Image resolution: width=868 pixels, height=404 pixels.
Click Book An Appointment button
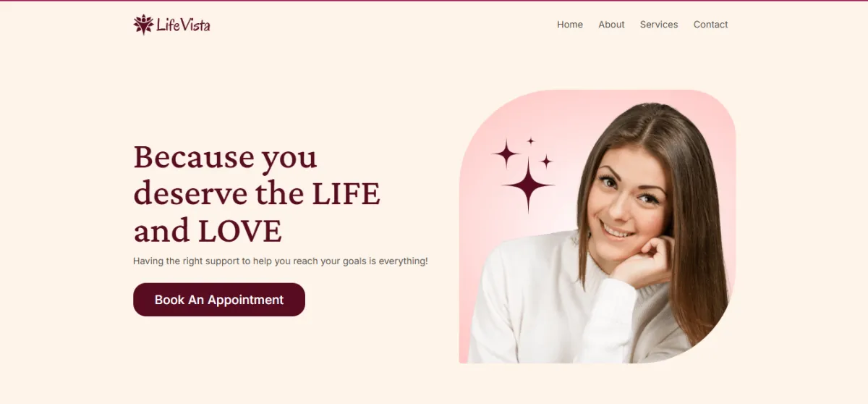point(219,300)
